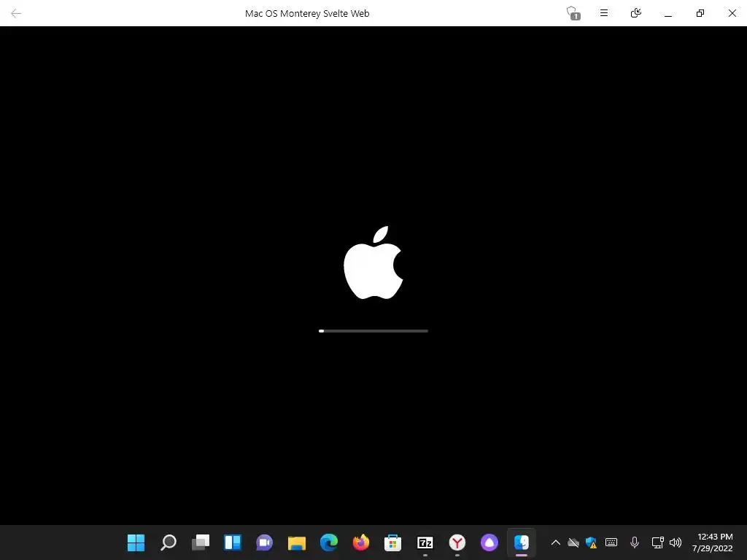Open File Explorer from taskbar
This screenshot has width=747, height=560.
coord(297,542)
